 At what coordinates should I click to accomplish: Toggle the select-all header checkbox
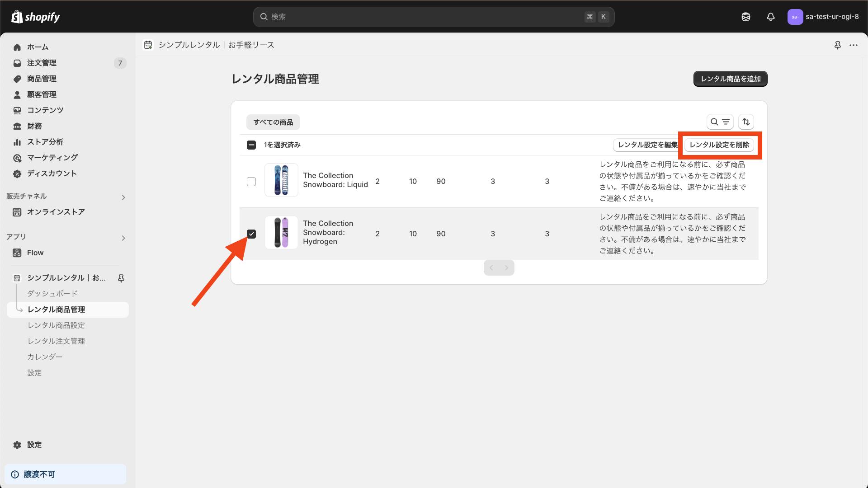tap(251, 145)
